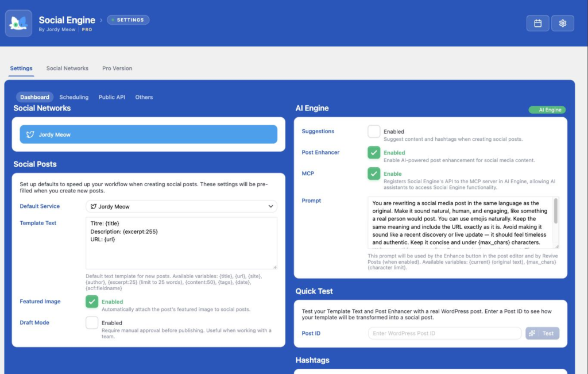Click the Prompt area resize handle

pos(557,246)
